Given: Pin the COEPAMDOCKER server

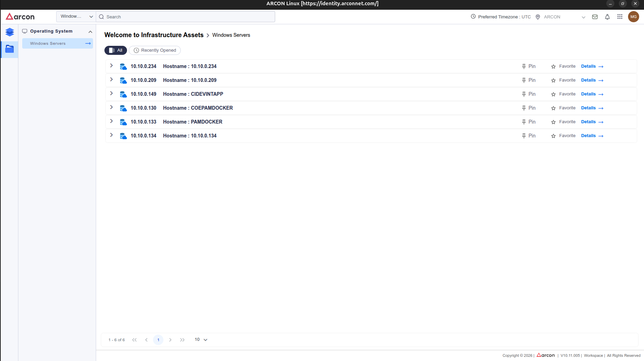Looking at the screenshot, I should pyautogui.click(x=529, y=108).
